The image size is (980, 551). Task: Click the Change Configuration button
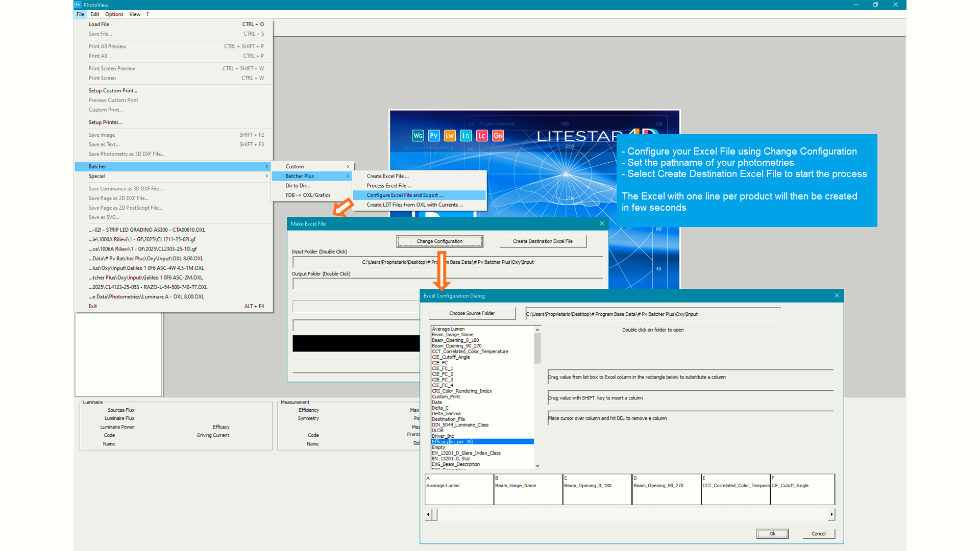click(439, 241)
